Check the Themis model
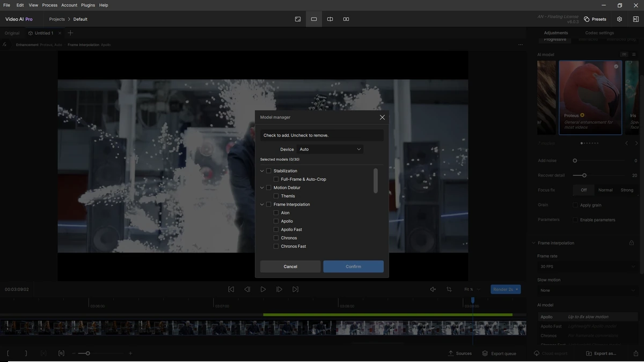Viewport: 644px width, 362px height. click(276, 196)
